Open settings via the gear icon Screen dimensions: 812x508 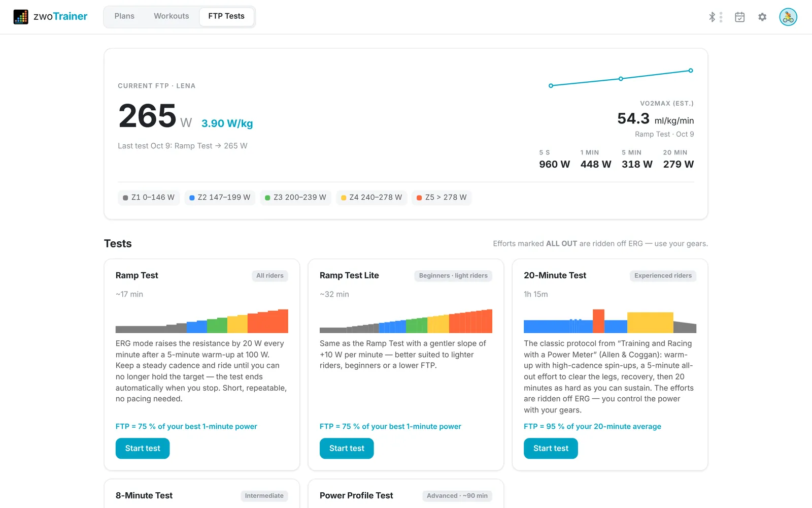[x=762, y=17]
